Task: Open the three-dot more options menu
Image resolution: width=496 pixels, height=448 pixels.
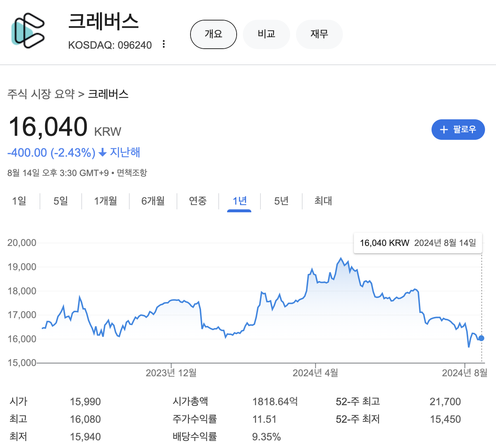Action: click(164, 44)
